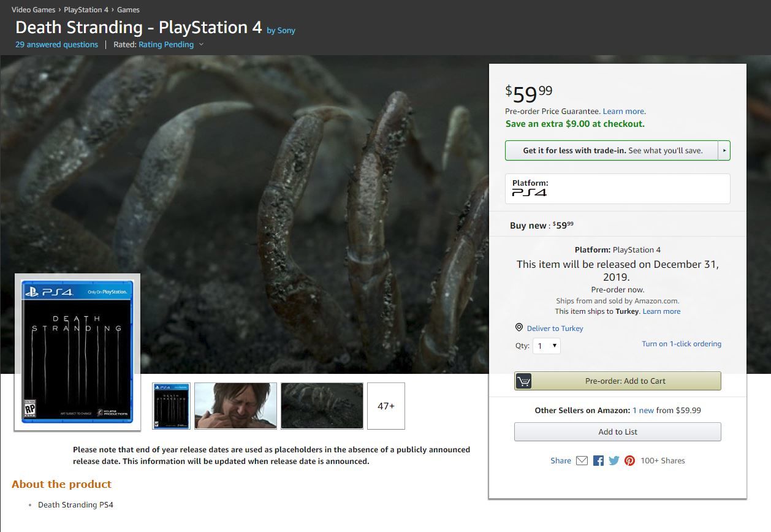Screen dimensions: 771x532
Task: Click the Death Stranding - PlayStation 4 title
Action: tap(139, 27)
